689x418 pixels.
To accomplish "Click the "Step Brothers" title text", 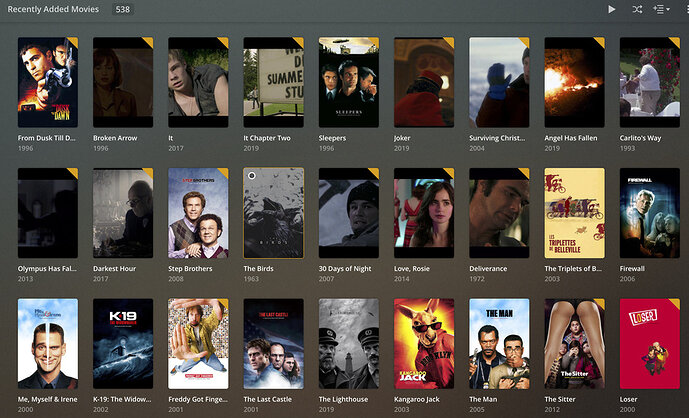I will 190,269.
